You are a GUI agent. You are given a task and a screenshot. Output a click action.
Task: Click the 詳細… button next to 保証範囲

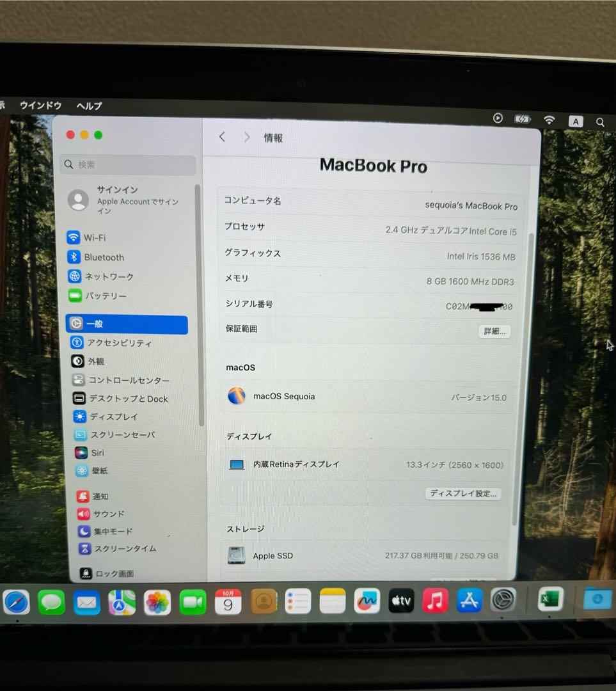tap(493, 331)
